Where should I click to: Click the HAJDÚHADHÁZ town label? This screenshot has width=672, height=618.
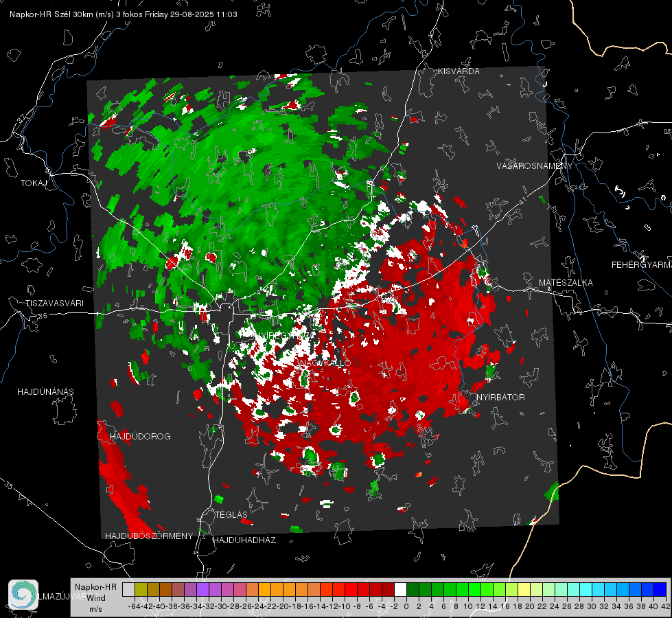(244, 540)
